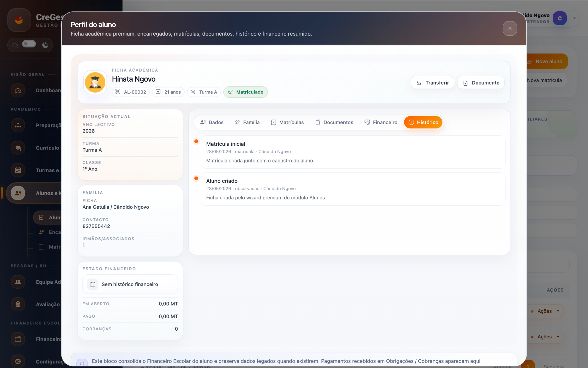Click the moon dark-mode icon
Image resolution: width=588 pixels, height=368 pixels.
pyautogui.click(x=45, y=45)
